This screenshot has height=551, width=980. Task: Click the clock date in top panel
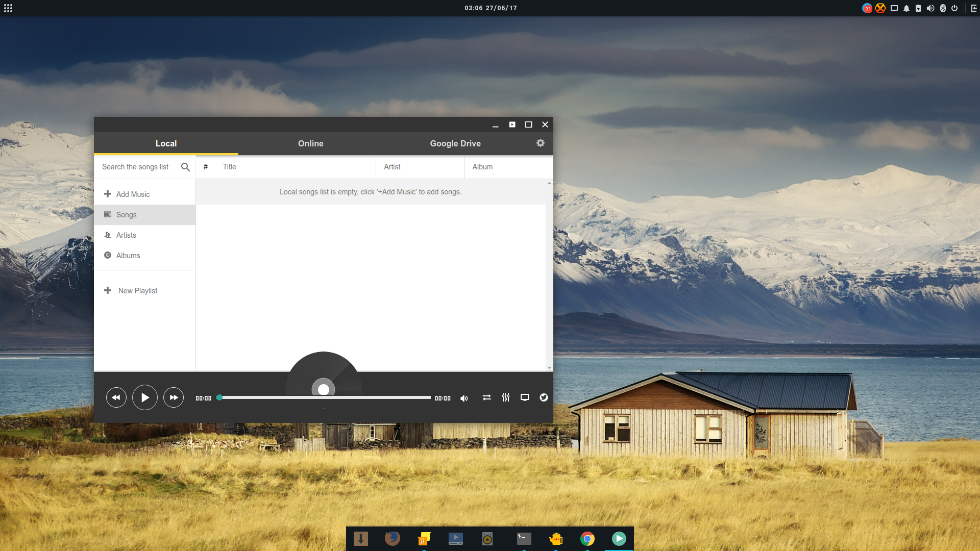(491, 8)
